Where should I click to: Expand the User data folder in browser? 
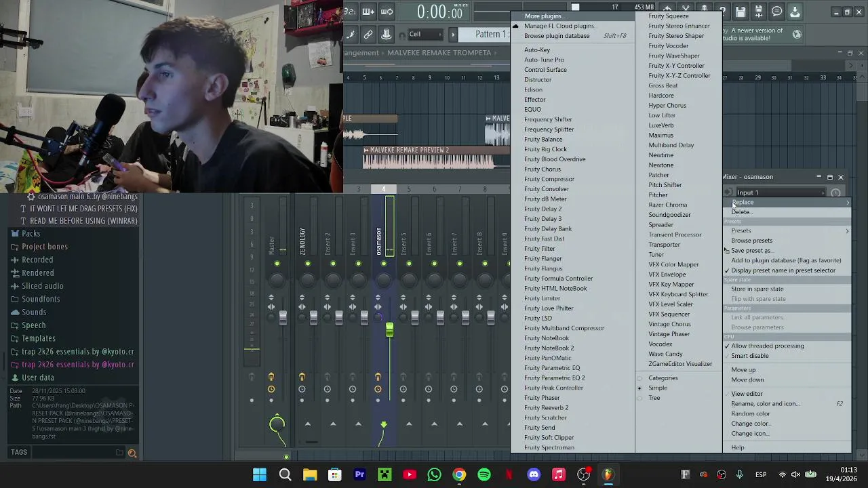point(38,378)
